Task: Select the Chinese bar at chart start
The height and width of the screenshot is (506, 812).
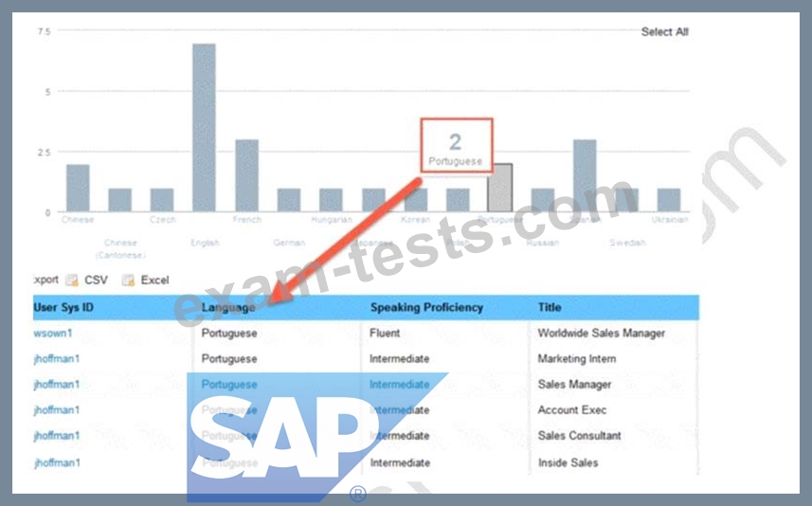Action: coord(78,188)
